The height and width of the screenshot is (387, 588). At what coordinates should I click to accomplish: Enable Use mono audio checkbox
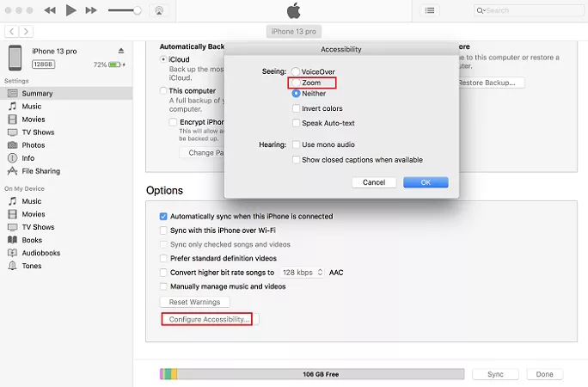(296, 144)
